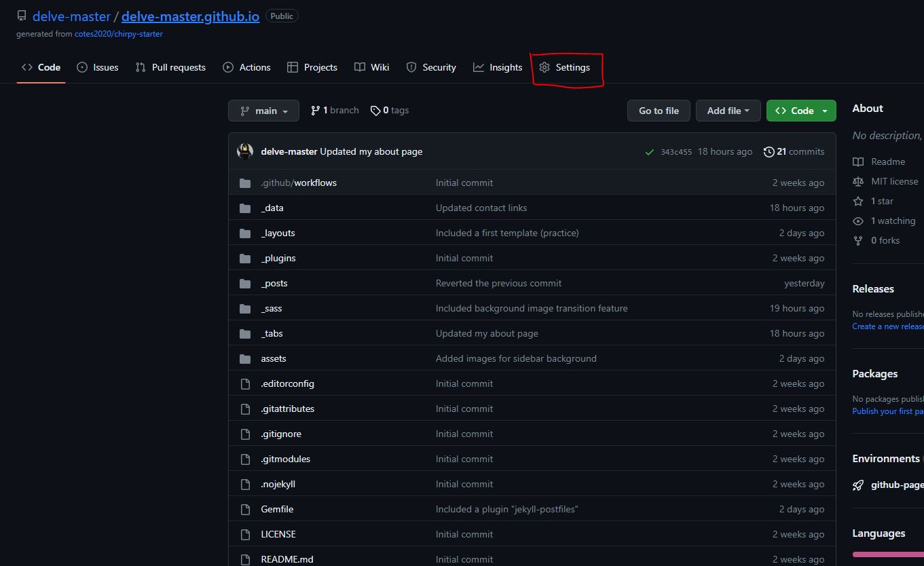Click 'Included a first template (practice)' message

coord(507,233)
